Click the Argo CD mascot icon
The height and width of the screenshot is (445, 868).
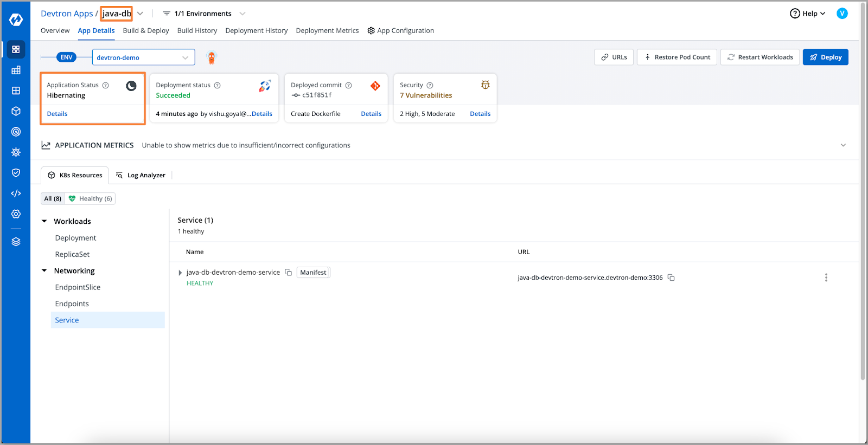[x=212, y=57]
